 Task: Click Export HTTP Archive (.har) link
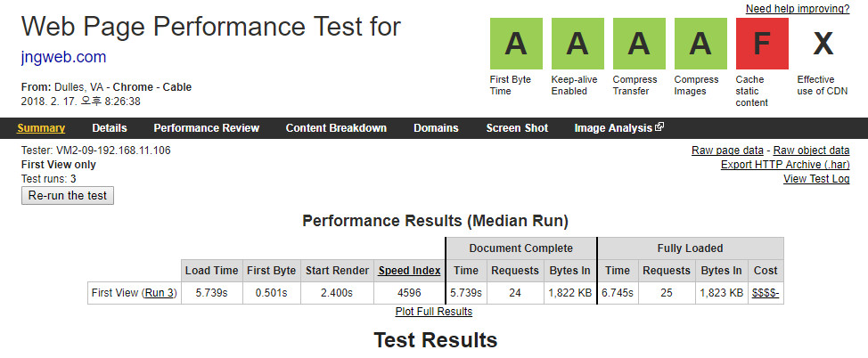click(785, 165)
